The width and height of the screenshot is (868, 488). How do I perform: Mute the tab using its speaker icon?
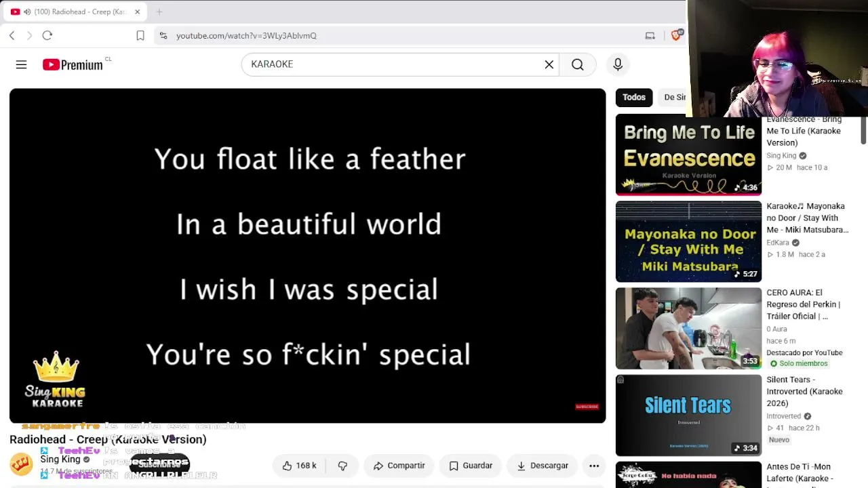[27, 12]
